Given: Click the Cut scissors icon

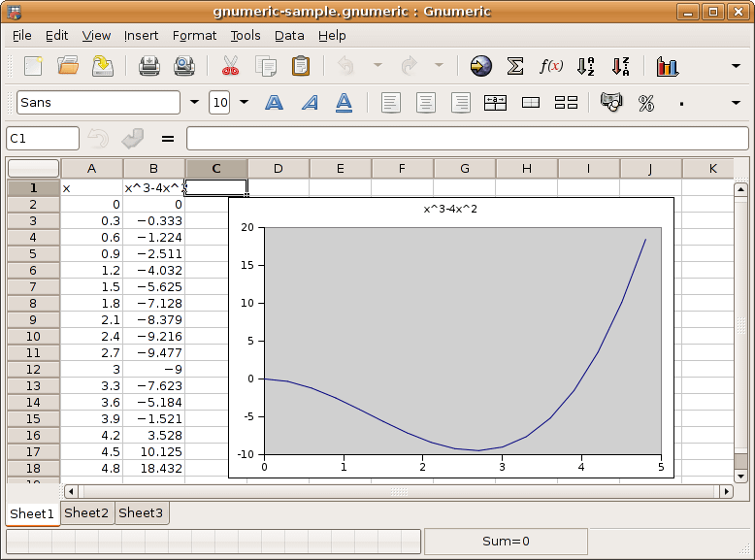Looking at the screenshot, I should [230, 66].
